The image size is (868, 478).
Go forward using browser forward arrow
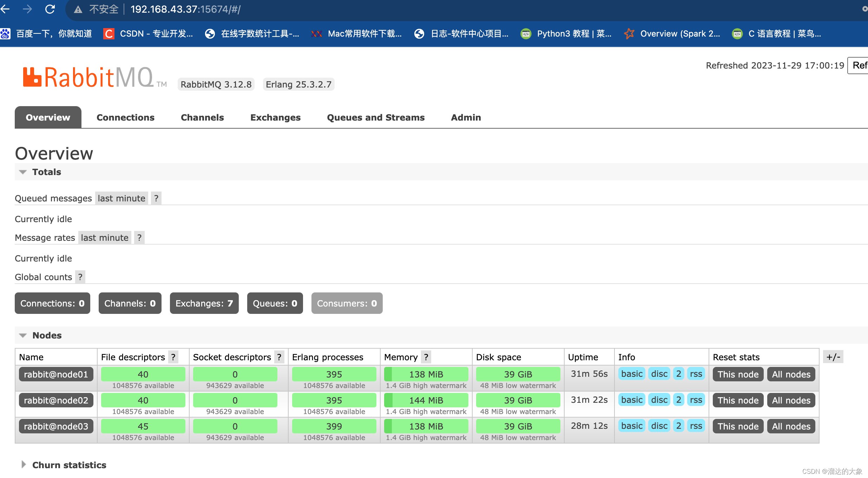pyautogui.click(x=27, y=9)
